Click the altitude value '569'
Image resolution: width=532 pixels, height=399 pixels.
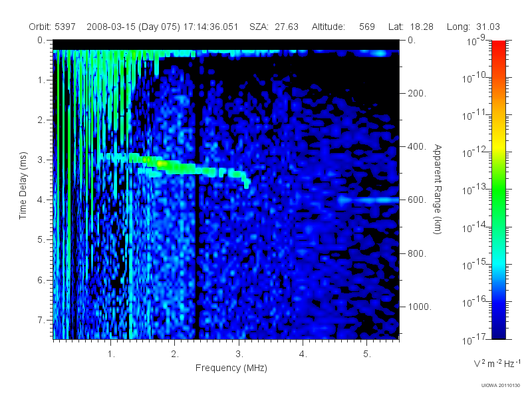[x=367, y=27]
